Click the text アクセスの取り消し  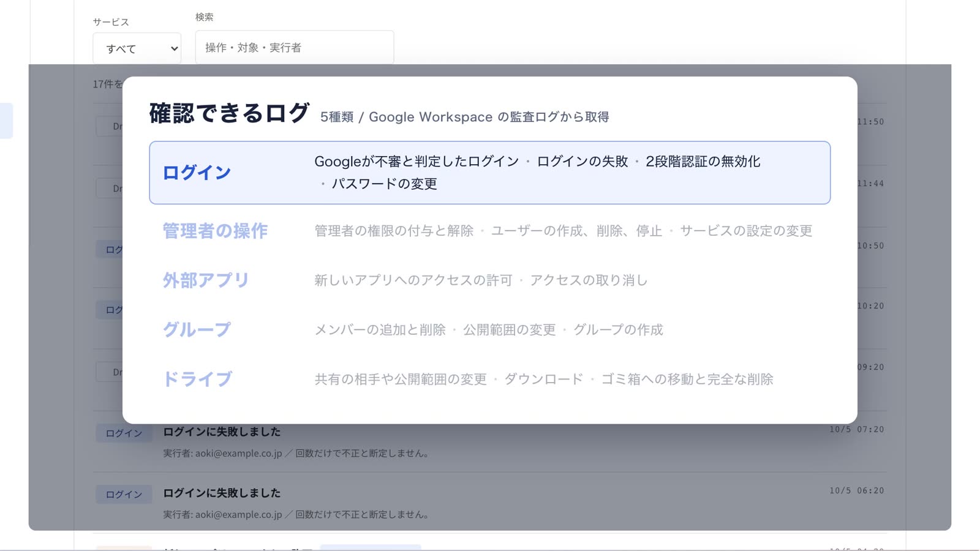point(589,280)
